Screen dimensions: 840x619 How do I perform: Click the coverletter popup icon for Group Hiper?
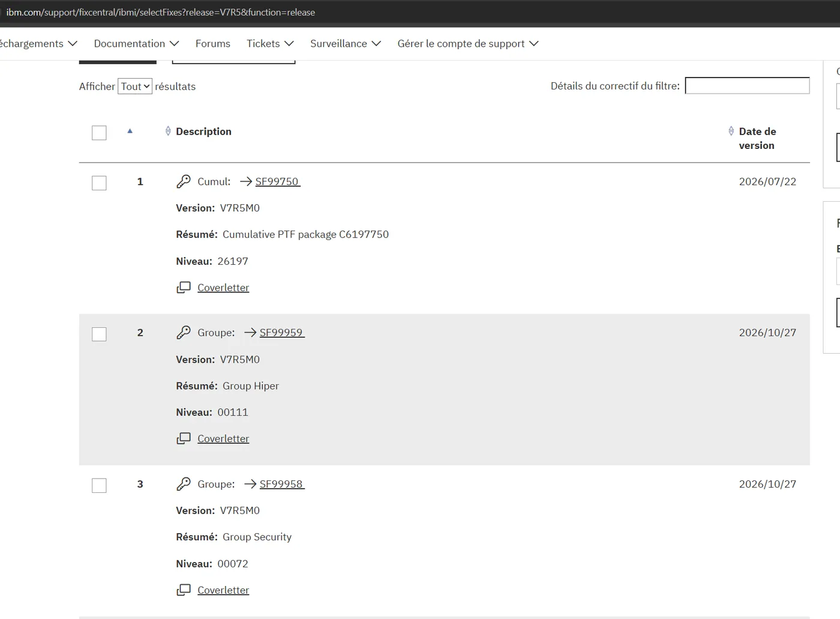(x=184, y=439)
